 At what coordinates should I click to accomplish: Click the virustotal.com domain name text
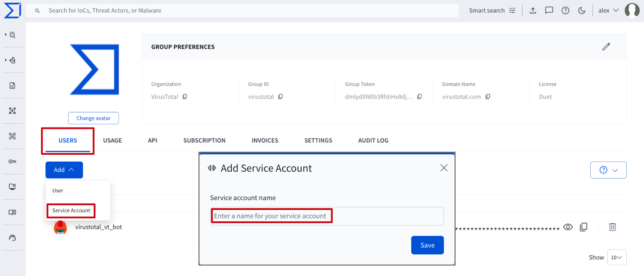(461, 97)
